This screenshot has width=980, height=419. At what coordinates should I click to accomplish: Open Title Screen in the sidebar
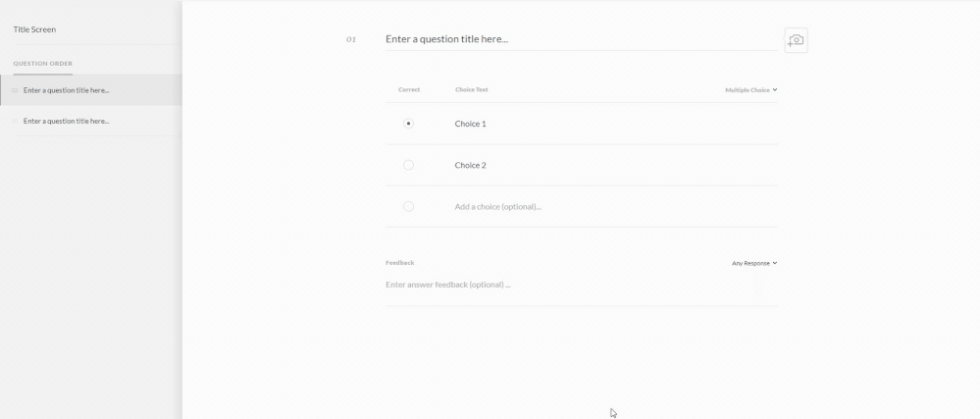[x=34, y=29]
